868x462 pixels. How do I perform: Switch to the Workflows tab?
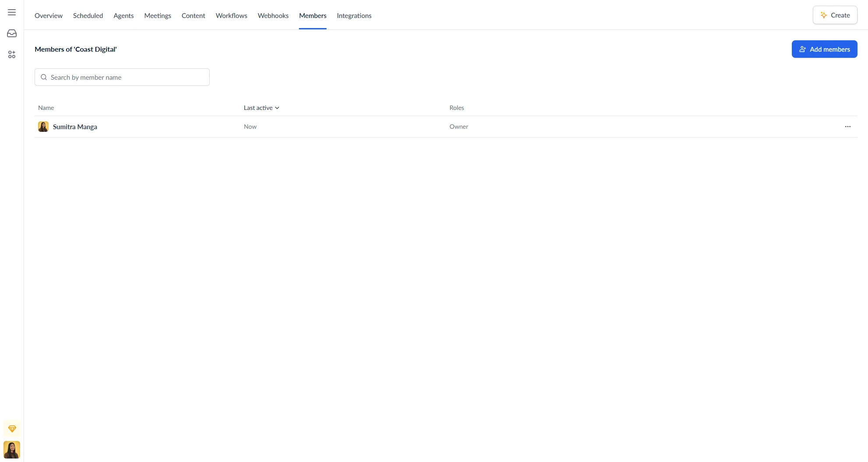231,15
